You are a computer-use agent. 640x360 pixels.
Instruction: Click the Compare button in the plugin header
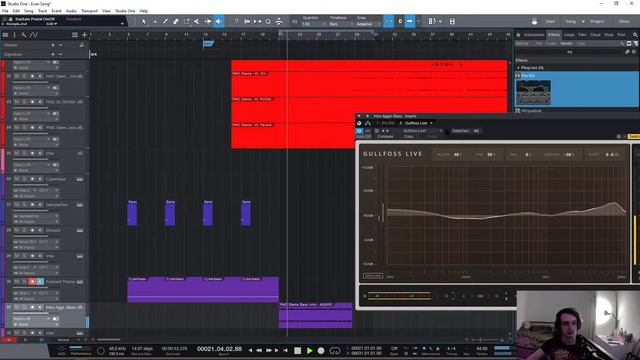click(x=385, y=137)
